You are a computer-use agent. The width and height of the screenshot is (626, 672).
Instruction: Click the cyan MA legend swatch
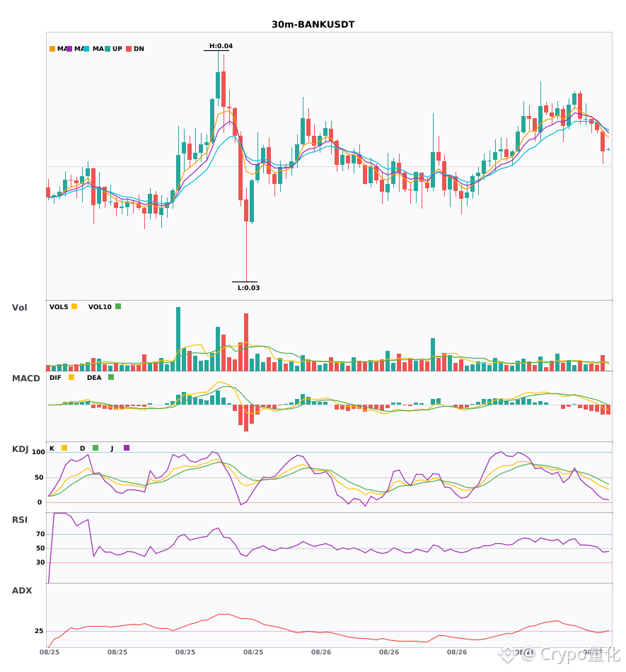point(86,49)
